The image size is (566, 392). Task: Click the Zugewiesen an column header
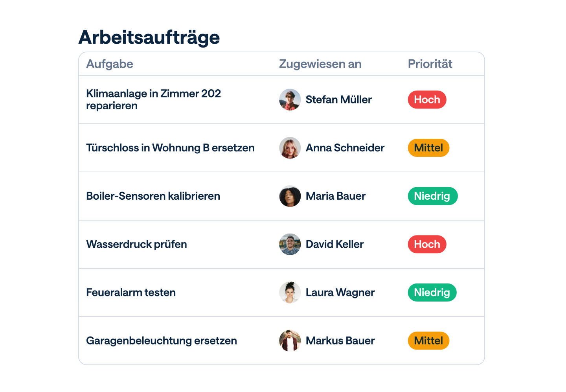320,64
